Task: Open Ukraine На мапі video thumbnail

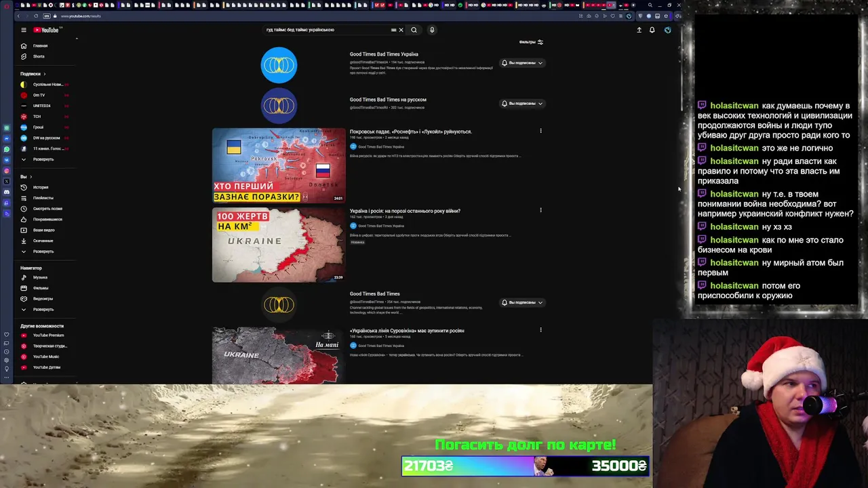Action: (x=279, y=356)
